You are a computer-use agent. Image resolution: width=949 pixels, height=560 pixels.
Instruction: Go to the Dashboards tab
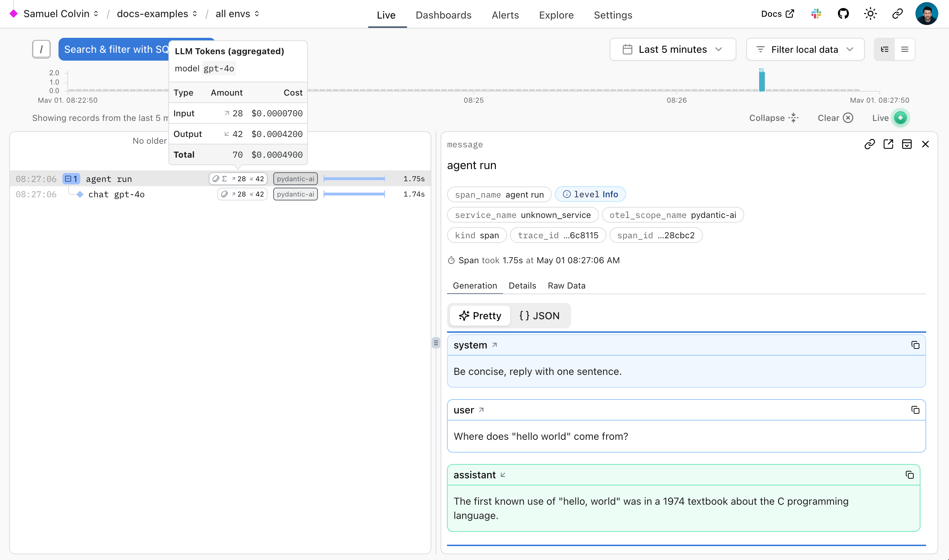(x=443, y=15)
